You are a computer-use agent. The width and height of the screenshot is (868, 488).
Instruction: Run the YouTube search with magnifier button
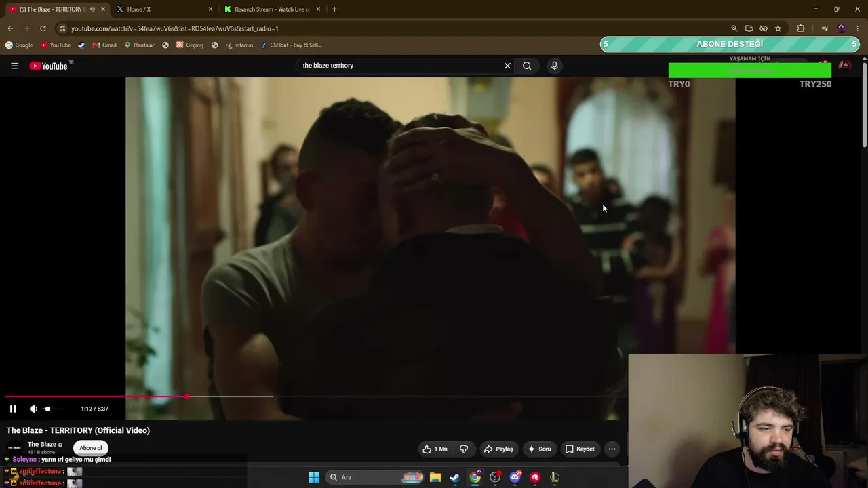click(527, 66)
